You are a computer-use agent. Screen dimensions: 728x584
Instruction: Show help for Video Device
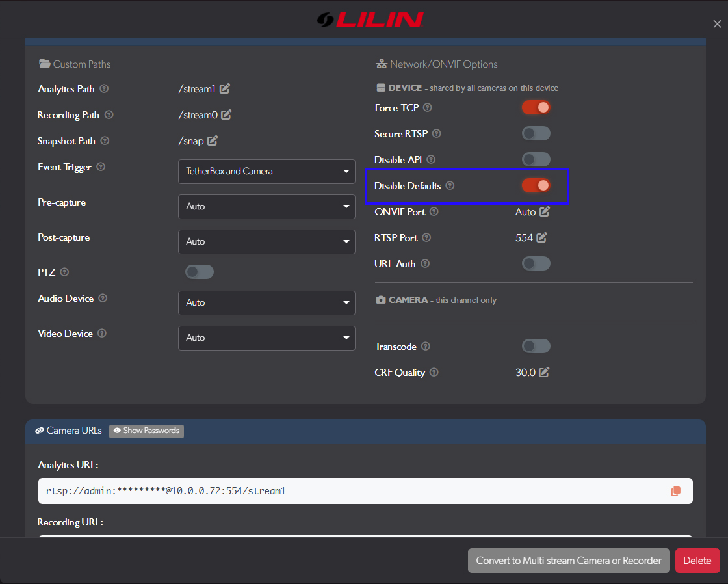tap(102, 333)
